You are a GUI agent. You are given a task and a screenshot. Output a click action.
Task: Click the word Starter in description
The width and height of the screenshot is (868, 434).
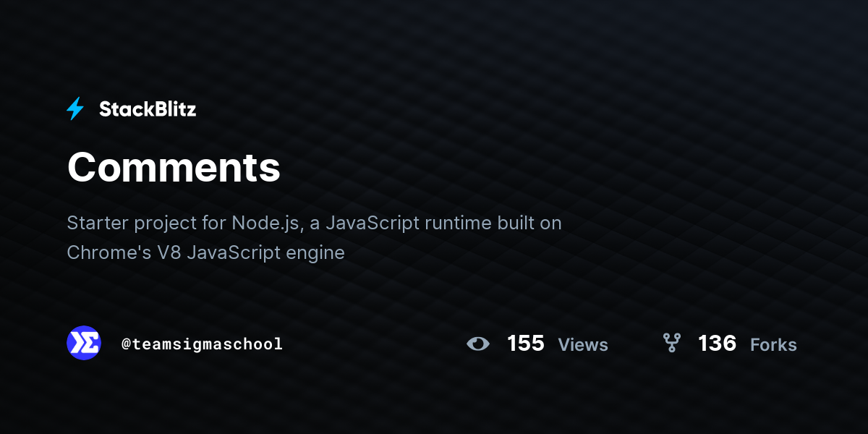pyautogui.click(x=98, y=223)
